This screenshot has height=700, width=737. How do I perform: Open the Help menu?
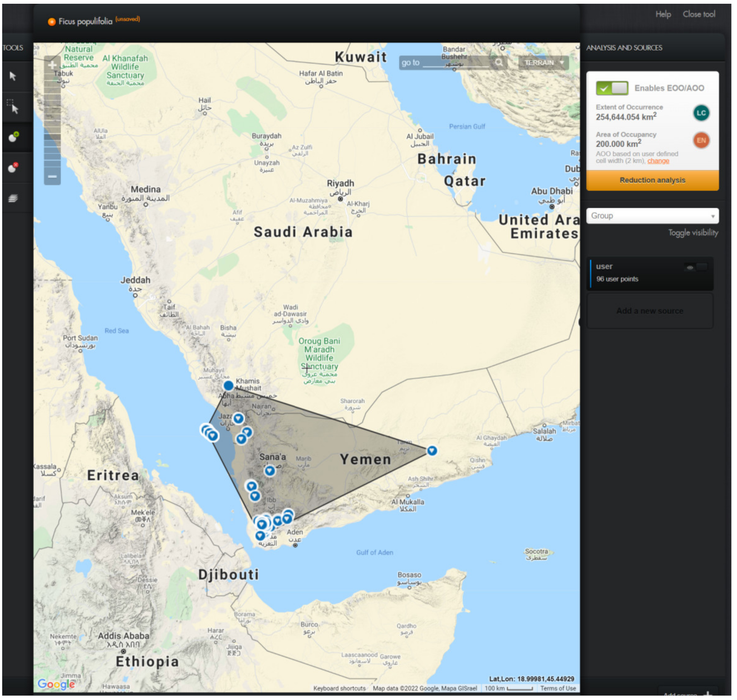click(663, 14)
